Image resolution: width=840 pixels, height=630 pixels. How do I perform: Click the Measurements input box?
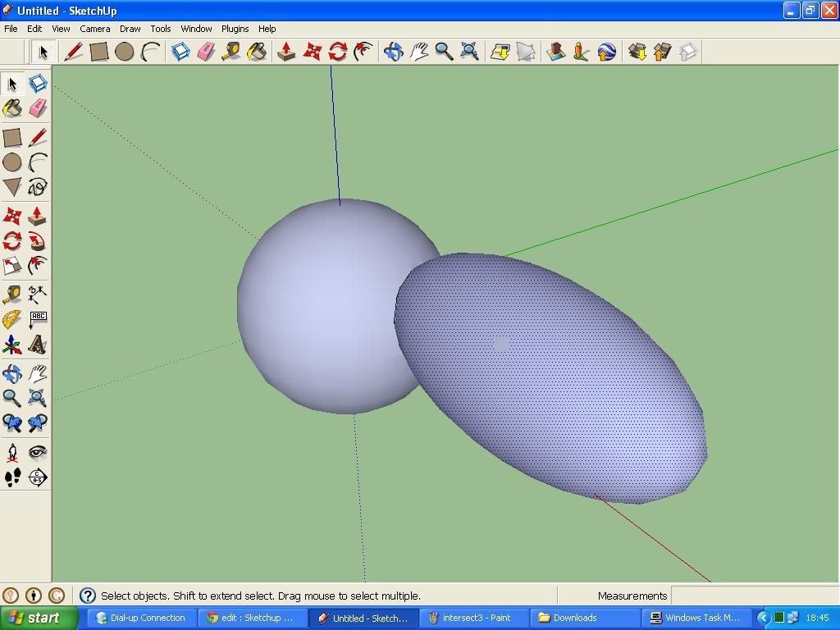755,596
